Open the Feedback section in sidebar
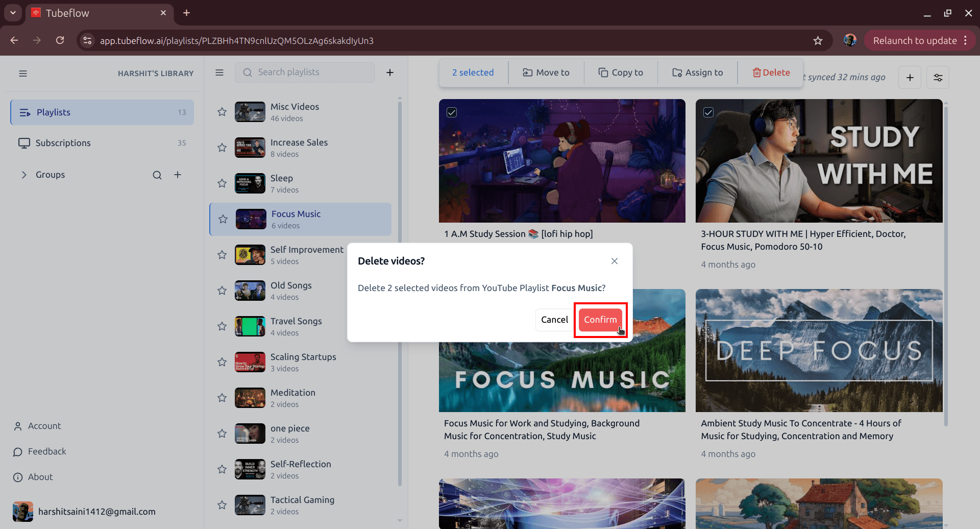Image resolution: width=980 pixels, height=529 pixels. [x=46, y=451]
